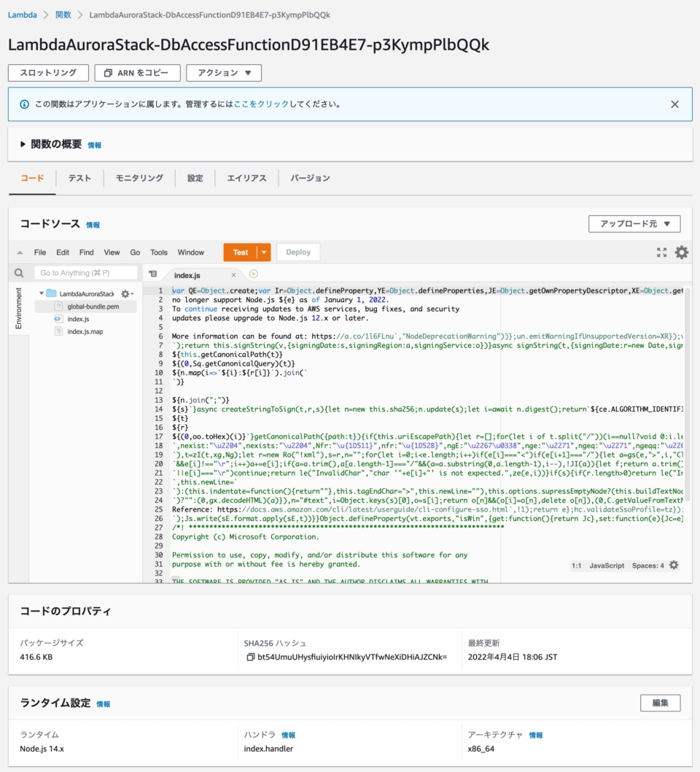
Task: Open folder settings gear next to LambdaAuroraStack
Action: (125, 293)
